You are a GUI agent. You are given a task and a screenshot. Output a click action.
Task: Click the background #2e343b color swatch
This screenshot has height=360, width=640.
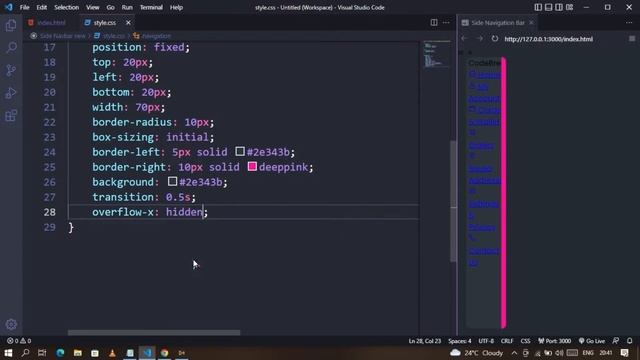pos(172,181)
